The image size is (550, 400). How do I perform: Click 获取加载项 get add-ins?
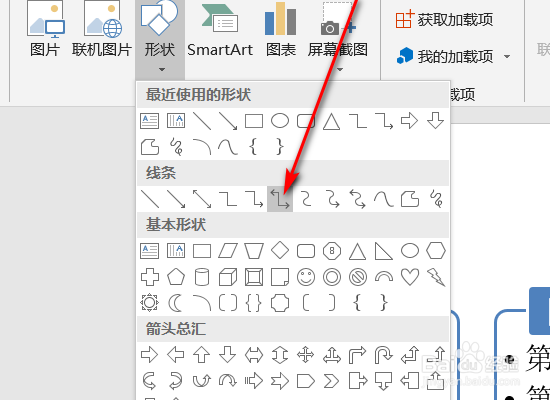pyautogui.click(x=444, y=19)
